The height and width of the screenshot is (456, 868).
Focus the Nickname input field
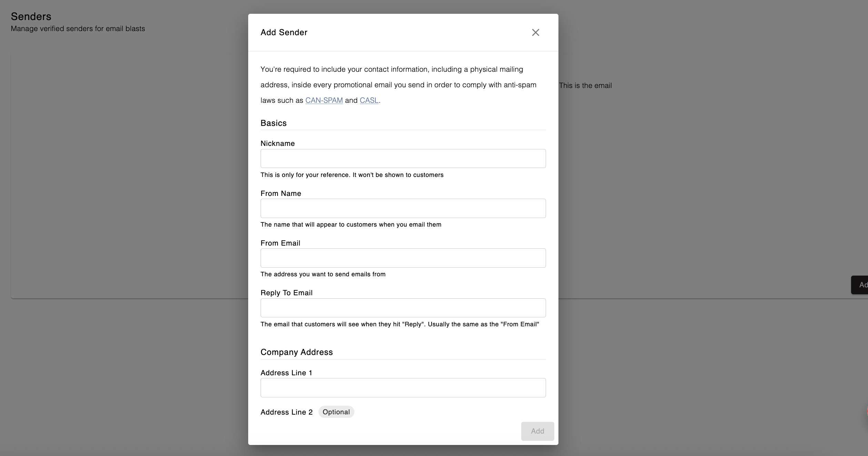(403, 159)
